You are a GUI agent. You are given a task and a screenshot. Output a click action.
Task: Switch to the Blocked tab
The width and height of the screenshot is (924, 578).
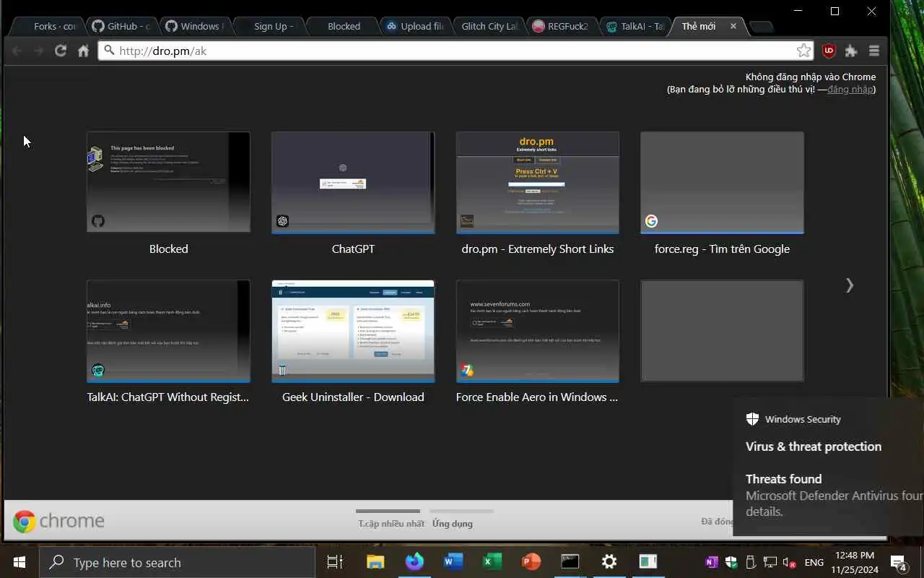tap(342, 26)
